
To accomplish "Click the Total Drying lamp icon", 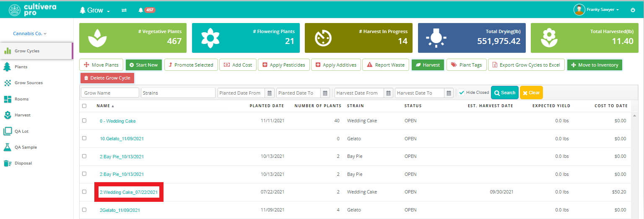I will [436, 38].
